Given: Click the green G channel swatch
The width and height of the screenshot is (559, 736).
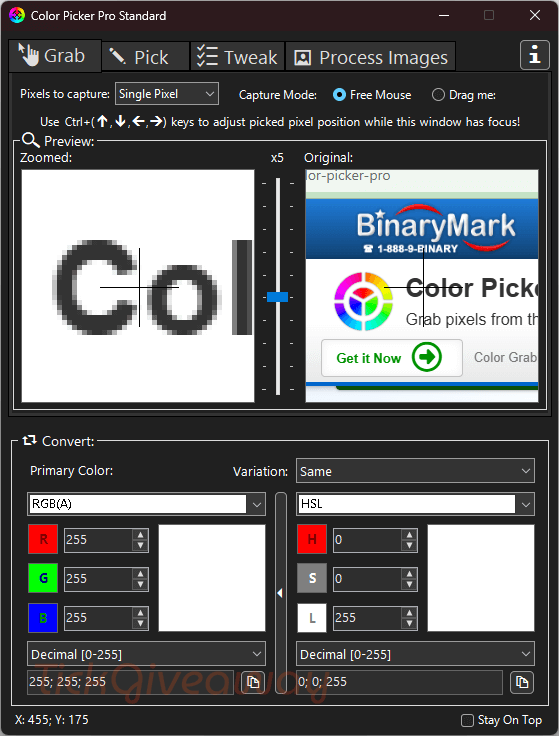Looking at the screenshot, I should [43, 578].
